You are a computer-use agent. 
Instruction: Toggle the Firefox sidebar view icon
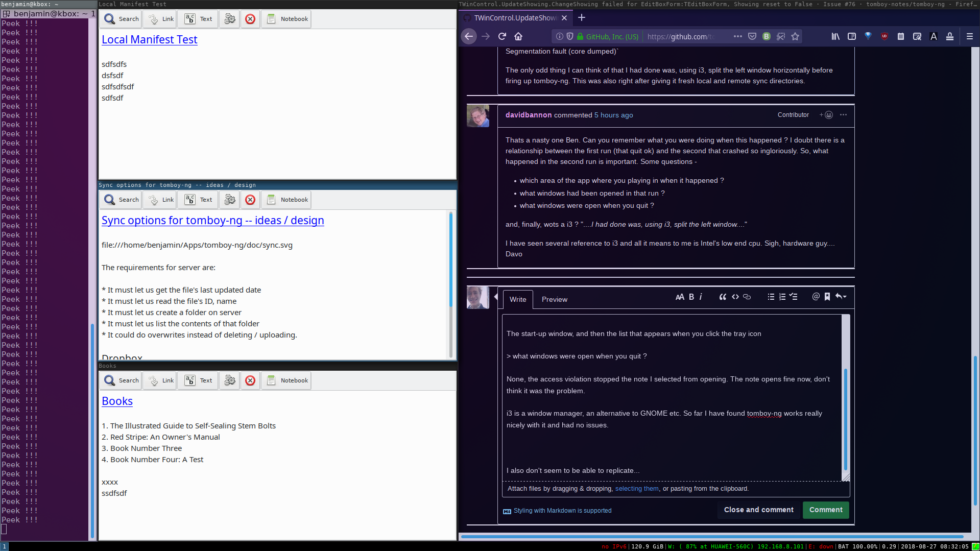pos(851,36)
